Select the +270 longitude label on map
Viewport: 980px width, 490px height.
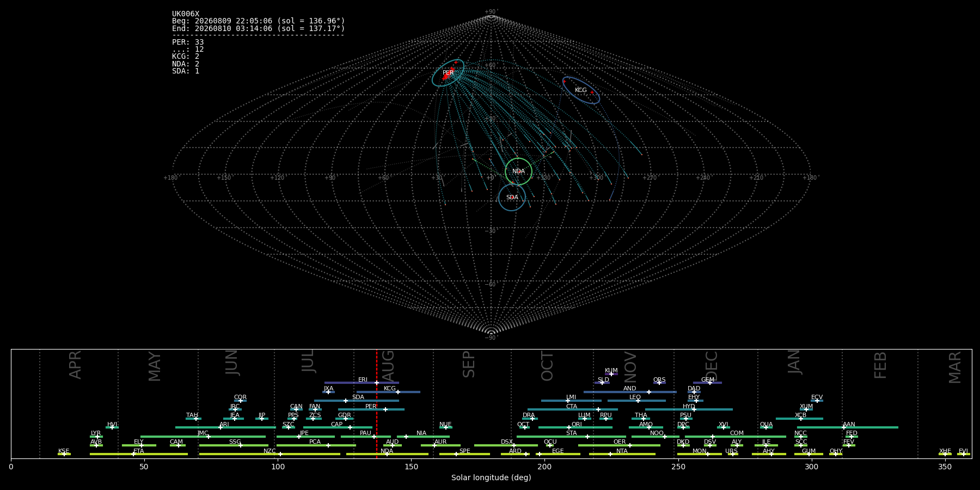pyautogui.click(x=649, y=177)
